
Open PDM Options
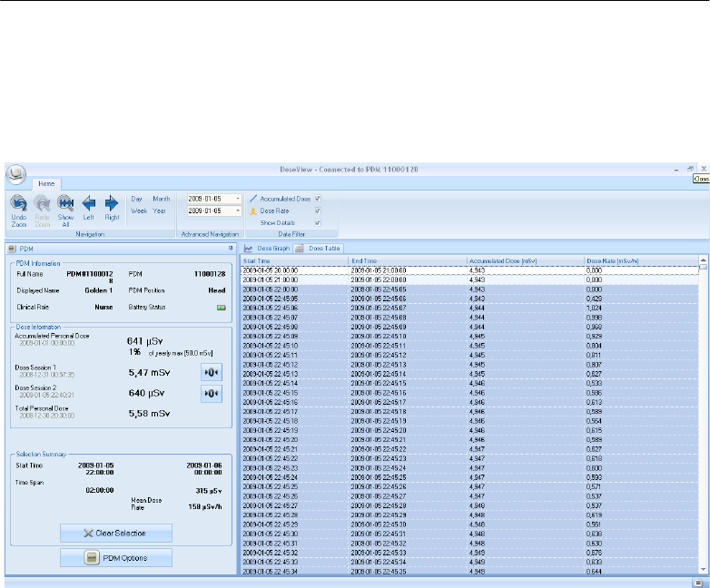[x=115, y=557]
